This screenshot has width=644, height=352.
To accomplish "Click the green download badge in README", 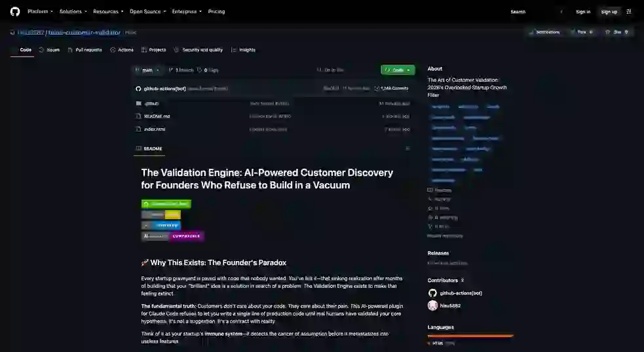I will pos(166,204).
